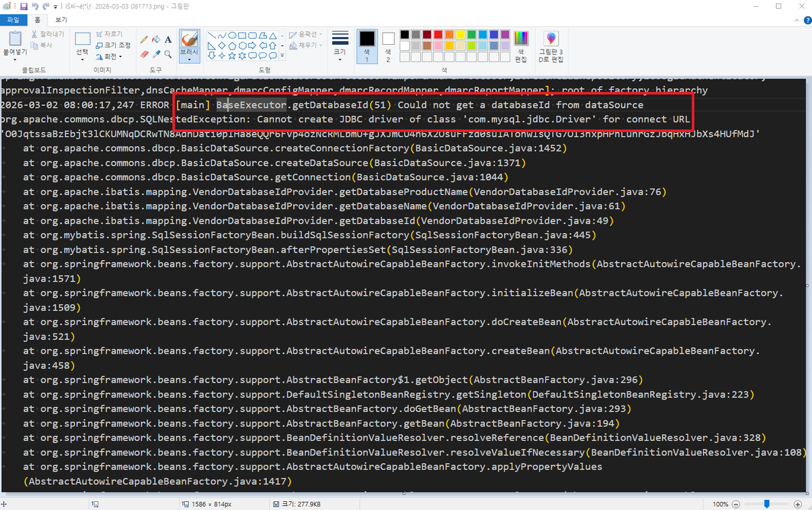Open 색 편집 (Edit colors)
Viewport: 812px width, 510px height.
click(x=520, y=46)
